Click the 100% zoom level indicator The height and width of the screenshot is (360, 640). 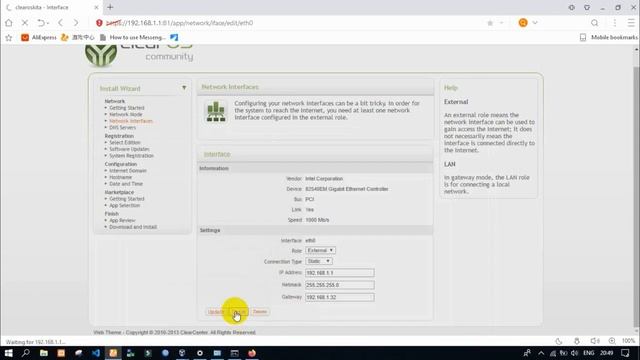click(629, 341)
